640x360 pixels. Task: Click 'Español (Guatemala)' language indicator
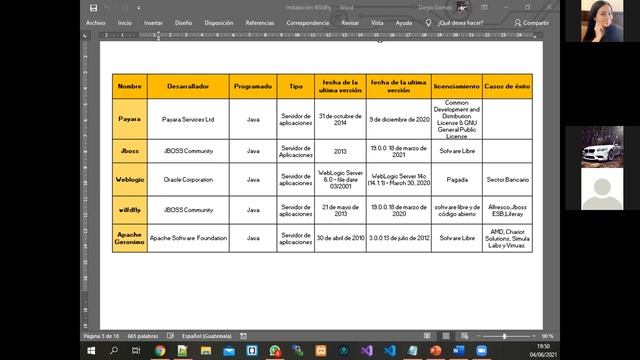[x=207, y=336]
